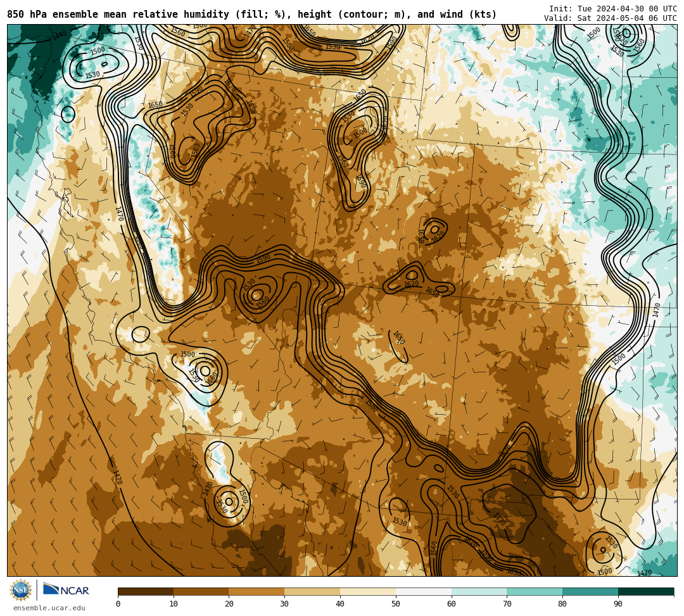This screenshot has width=684, height=616.
Task: Select the 10-20 brown colorbar segment
Action: [201, 591]
